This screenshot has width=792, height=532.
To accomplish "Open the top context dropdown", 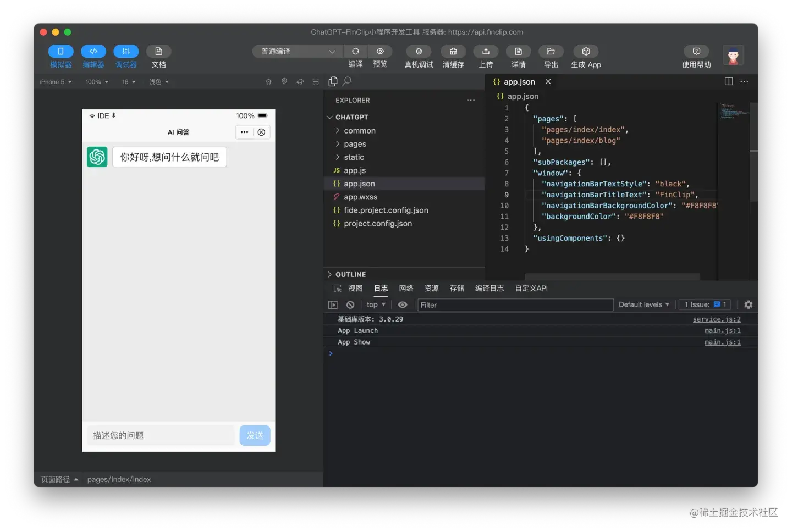I will pos(376,304).
